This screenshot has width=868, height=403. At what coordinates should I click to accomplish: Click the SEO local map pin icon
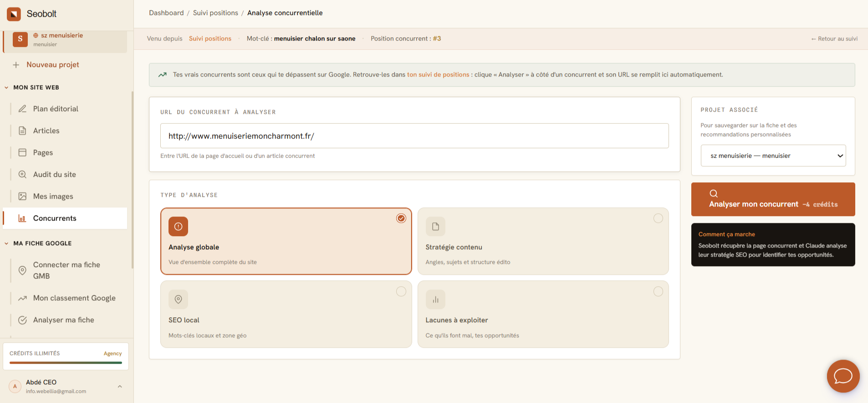(178, 300)
